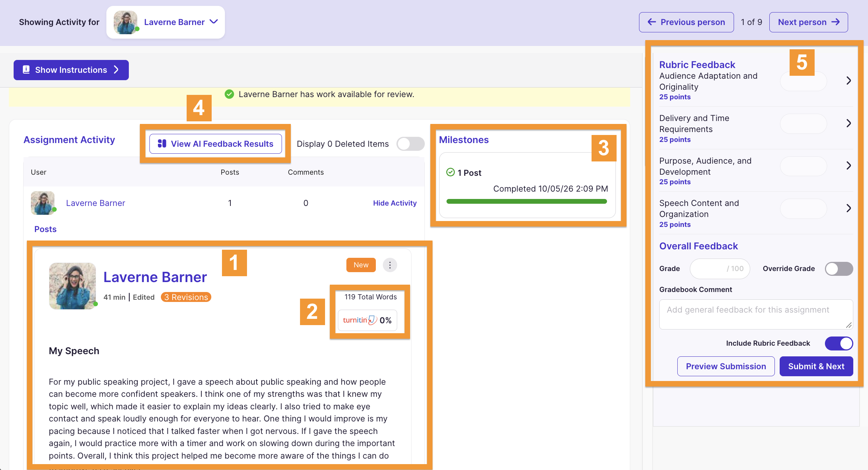Click the 41 min timestamp on post
This screenshot has height=470, width=868.
tap(114, 297)
